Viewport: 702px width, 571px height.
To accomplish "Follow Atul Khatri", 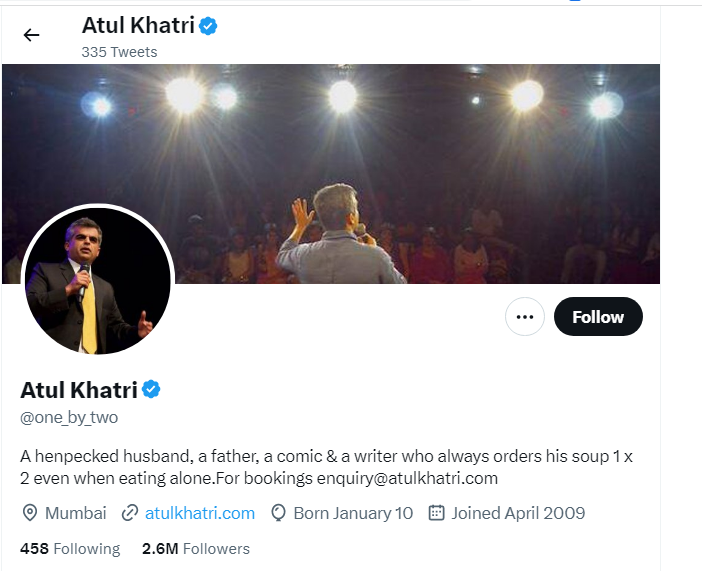I will pos(598,317).
